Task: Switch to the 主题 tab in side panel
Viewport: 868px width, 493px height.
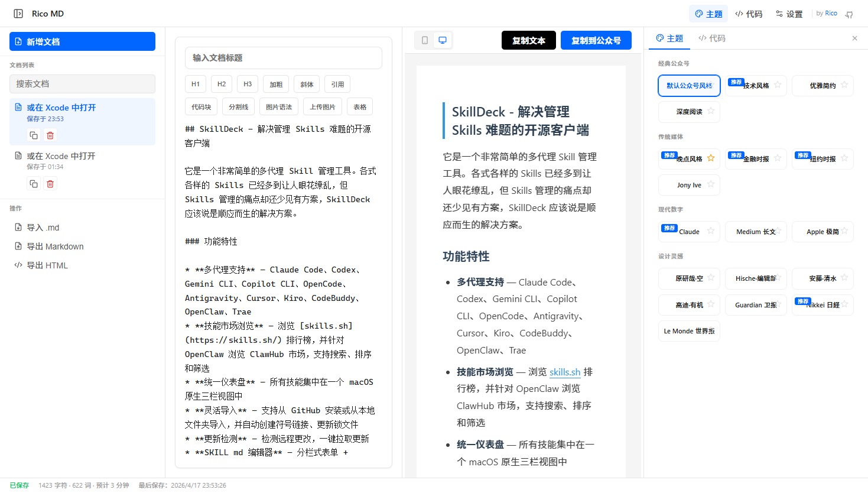Action: click(669, 38)
